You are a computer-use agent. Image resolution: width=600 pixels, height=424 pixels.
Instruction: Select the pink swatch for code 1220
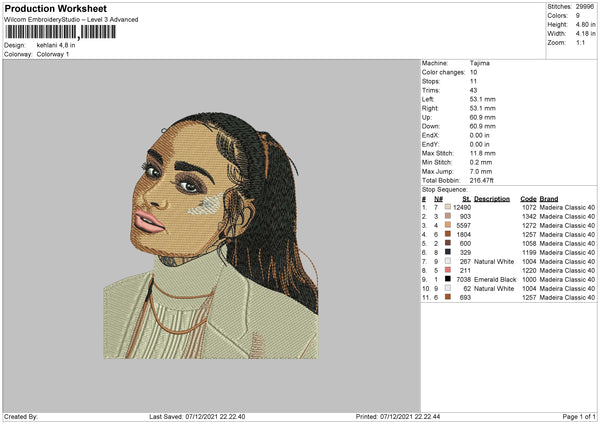447,270
